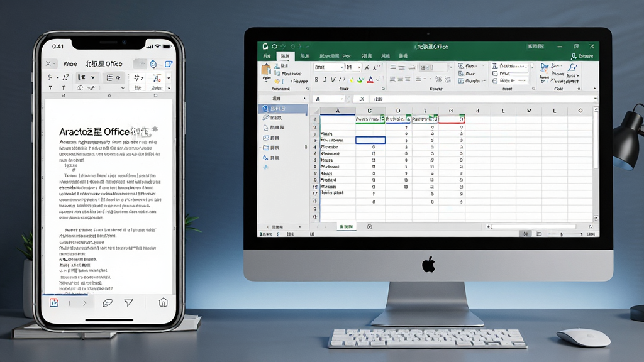
Task: Open the Wipe tab on phone app
Action: (x=70, y=63)
